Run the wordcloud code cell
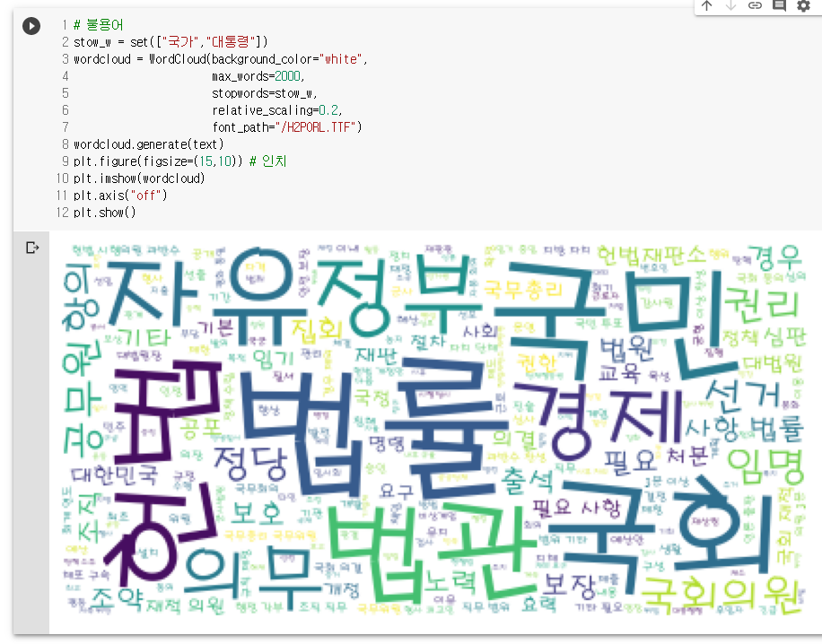 [x=31, y=26]
